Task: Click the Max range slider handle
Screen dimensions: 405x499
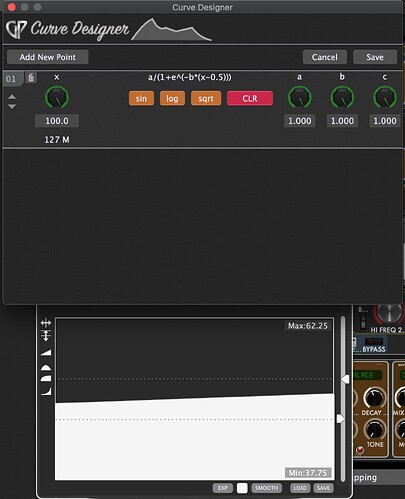Action: [345, 379]
